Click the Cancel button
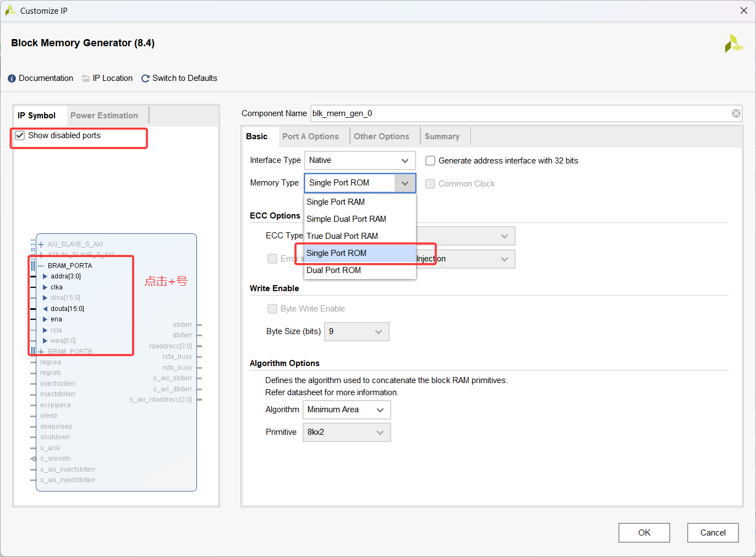 [x=713, y=533]
